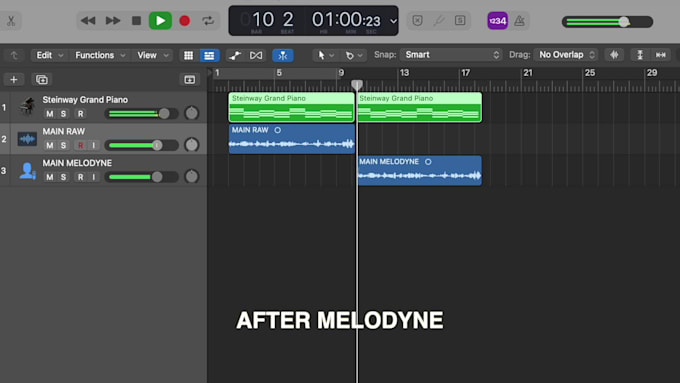680x383 pixels.
Task: Click the scissors cut icon
Action: tap(11, 20)
